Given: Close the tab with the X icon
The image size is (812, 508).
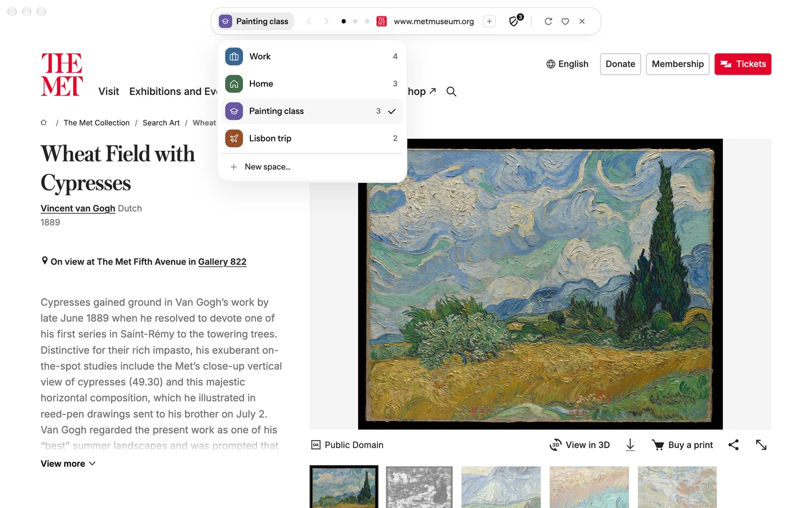Looking at the screenshot, I should 582,21.
